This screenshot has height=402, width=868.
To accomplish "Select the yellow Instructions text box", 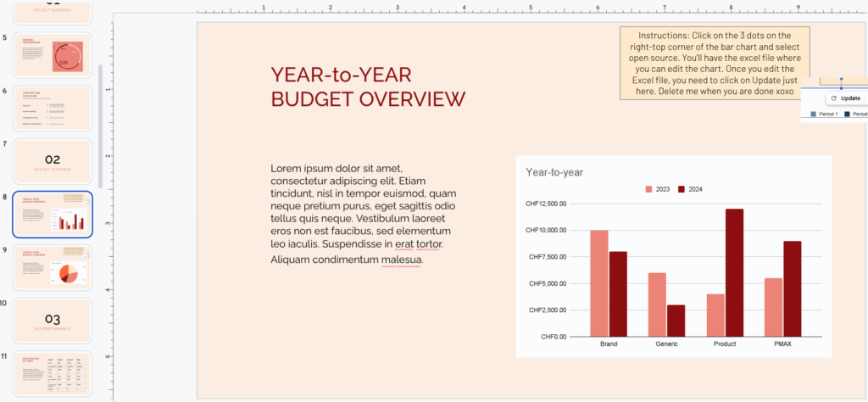I will 715,63.
